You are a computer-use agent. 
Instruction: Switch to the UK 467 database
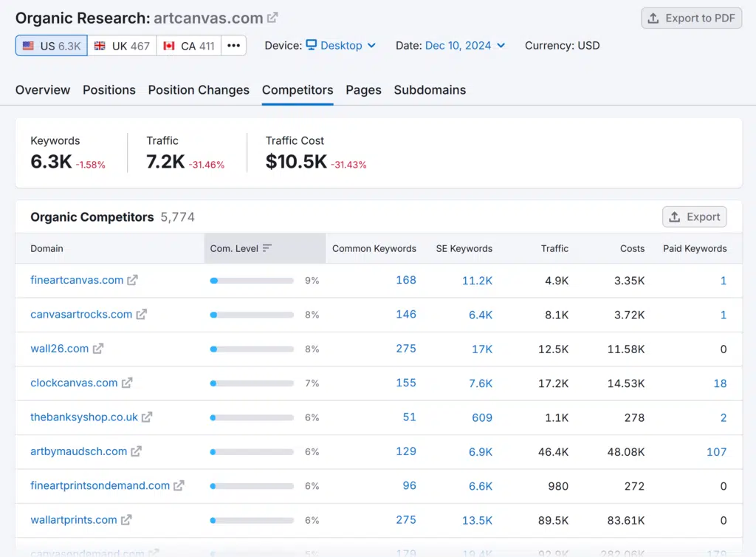(122, 46)
